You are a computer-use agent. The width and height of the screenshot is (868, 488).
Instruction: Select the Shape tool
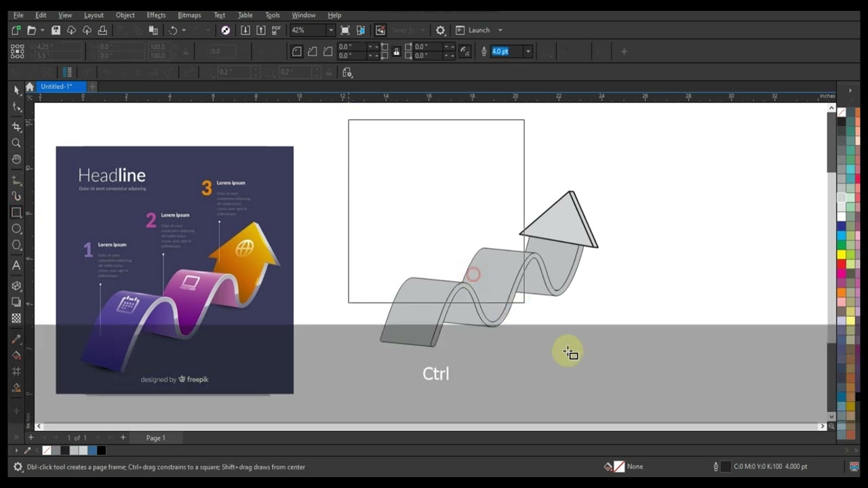16,107
